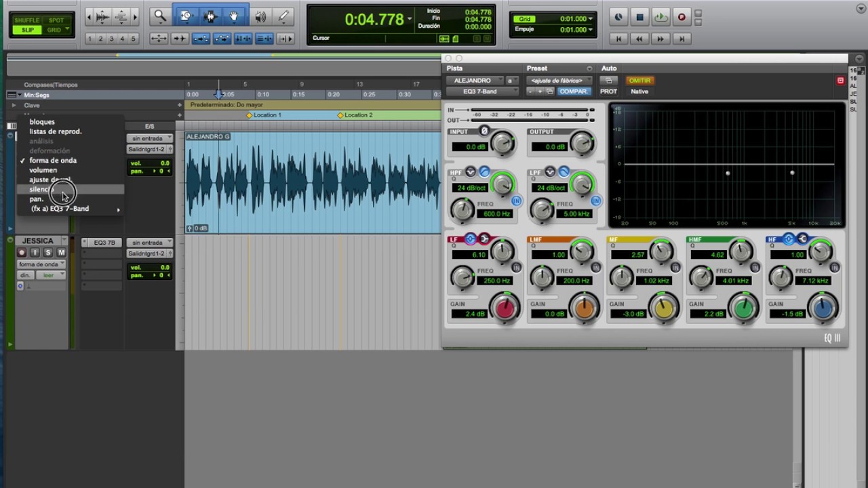Click the Tab to Transients button
Screen dimensions: 868x488
pos(180,39)
